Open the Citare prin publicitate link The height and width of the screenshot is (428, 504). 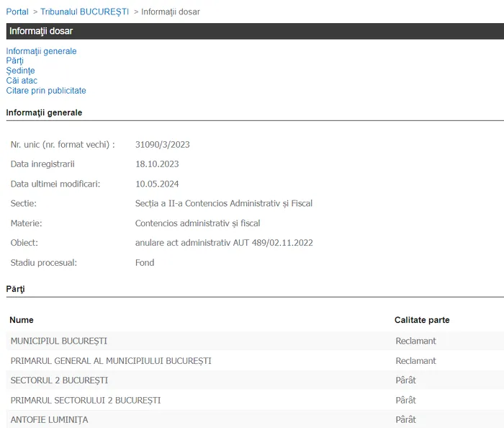46,91
